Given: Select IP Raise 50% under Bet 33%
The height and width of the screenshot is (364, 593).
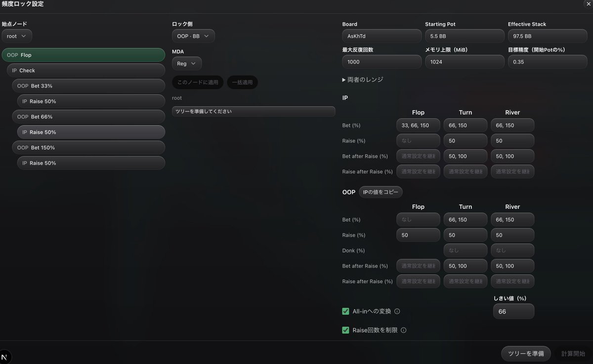Looking at the screenshot, I should tap(91, 101).
